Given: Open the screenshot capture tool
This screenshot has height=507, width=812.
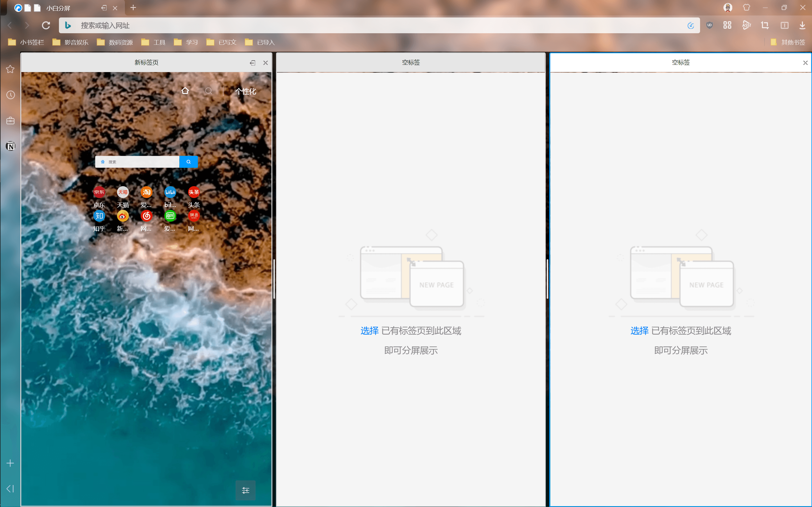Looking at the screenshot, I should click(765, 25).
